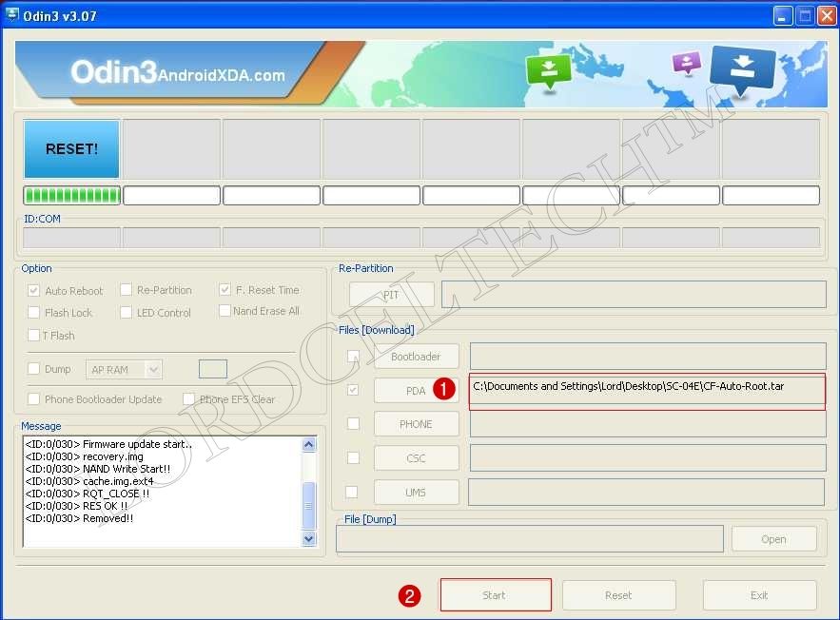840x620 pixels.
Task: Click the PHONE file path field
Action: (648, 424)
